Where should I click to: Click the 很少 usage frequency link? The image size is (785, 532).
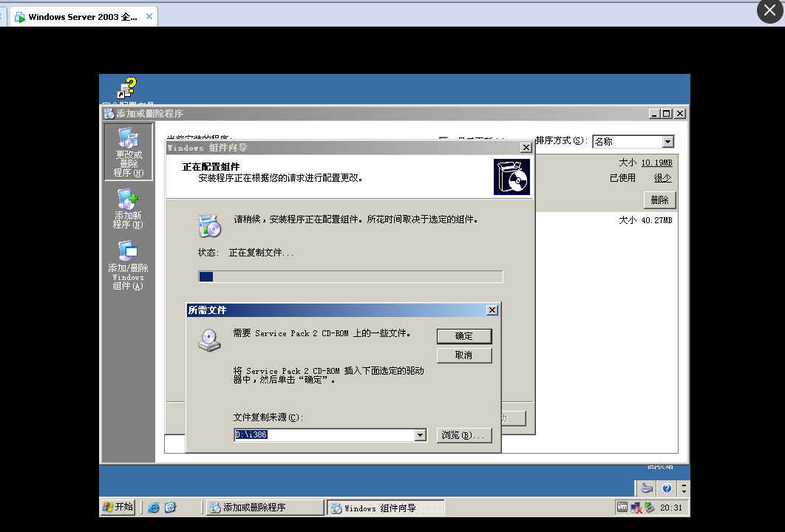click(x=662, y=178)
